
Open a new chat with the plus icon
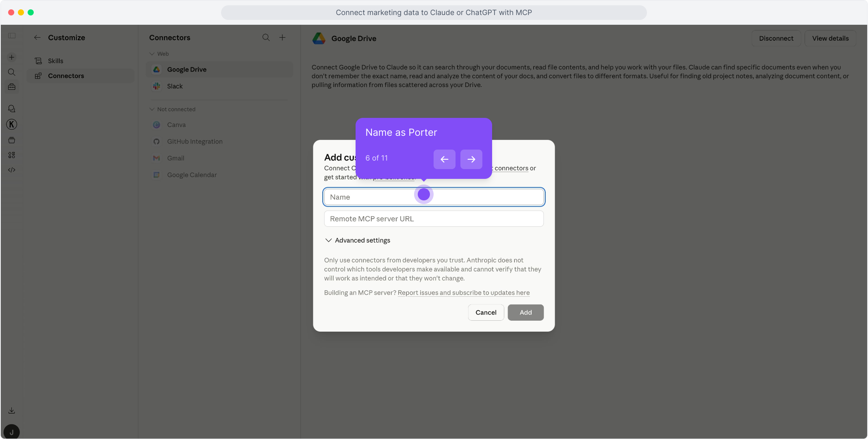pyautogui.click(x=11, y=57)
